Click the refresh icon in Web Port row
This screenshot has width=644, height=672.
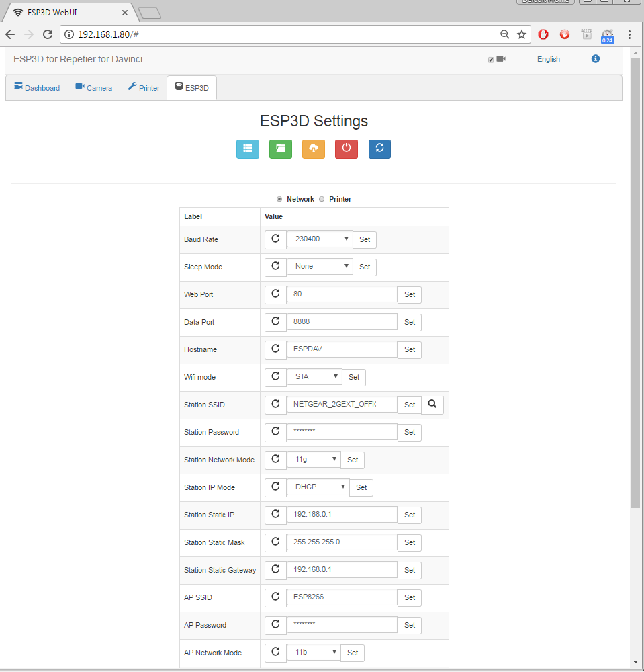(x=275, y=294)
